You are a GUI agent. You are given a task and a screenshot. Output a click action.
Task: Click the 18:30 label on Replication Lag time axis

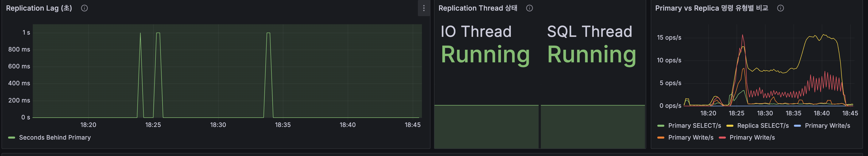pyautogui.click(x=218, y=125)
